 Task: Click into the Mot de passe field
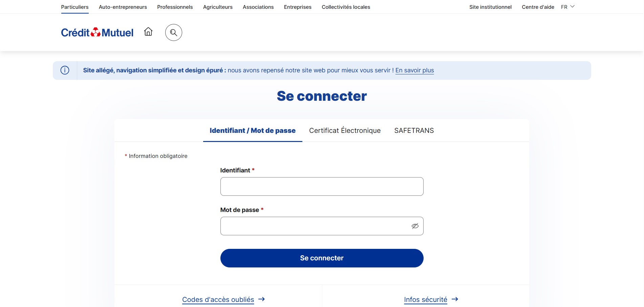[x=315, y=226]
